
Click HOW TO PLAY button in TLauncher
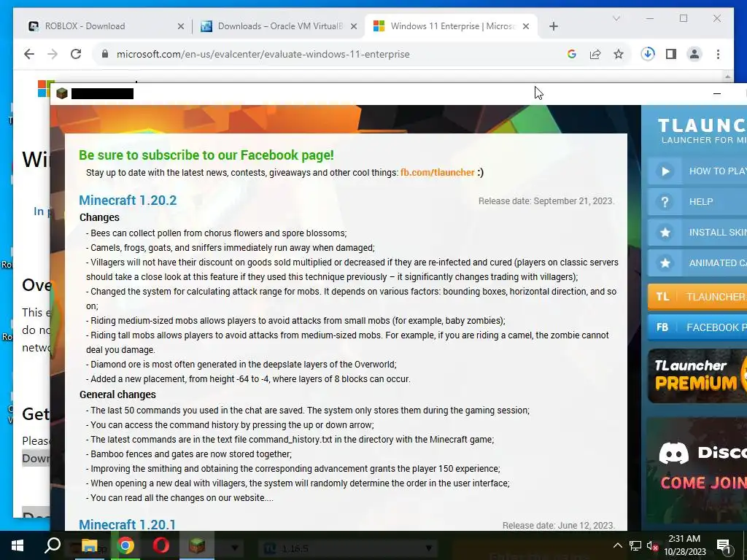(x=697, y=171)
